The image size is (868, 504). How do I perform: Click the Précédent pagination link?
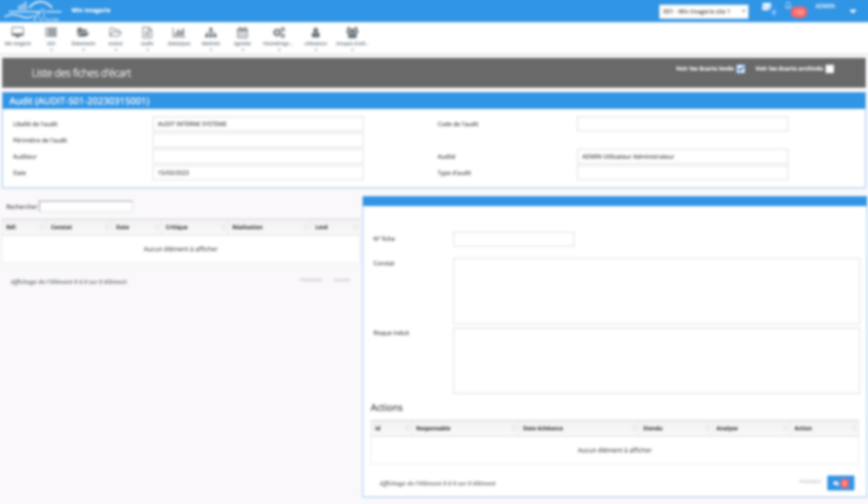click(311, 279)
